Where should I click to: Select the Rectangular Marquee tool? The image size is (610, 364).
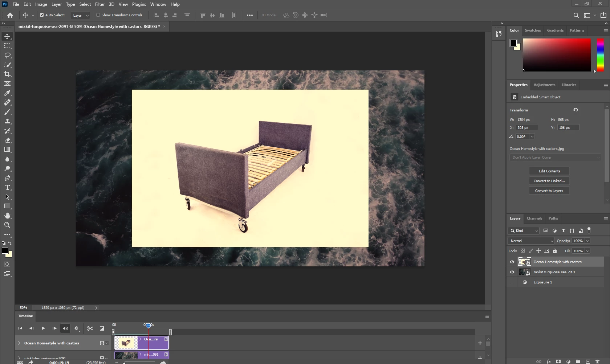click(x=7, y=46)
